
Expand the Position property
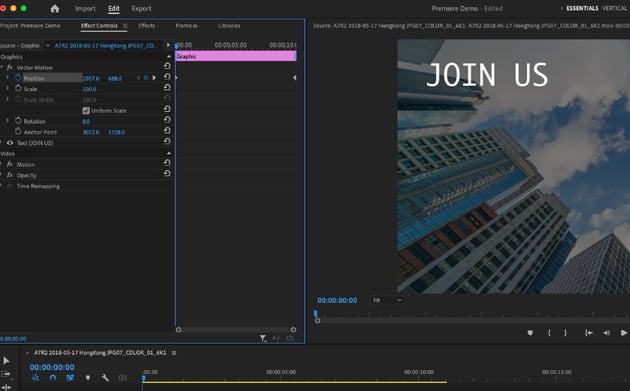pos(7,77)
